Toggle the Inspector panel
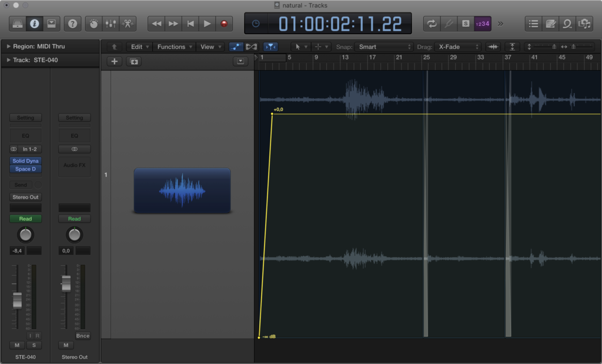The width and height of the screenshot is (602, 364). tap(34, 24)
